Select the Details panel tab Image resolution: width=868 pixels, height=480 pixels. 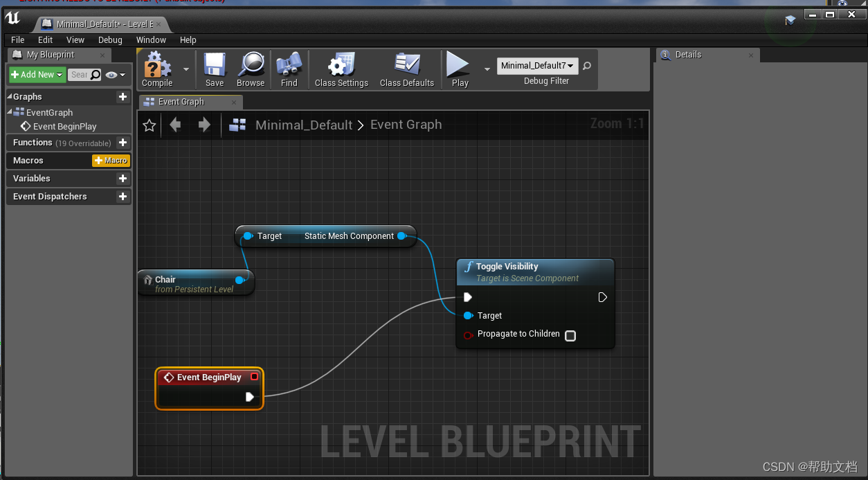[706, 55]
